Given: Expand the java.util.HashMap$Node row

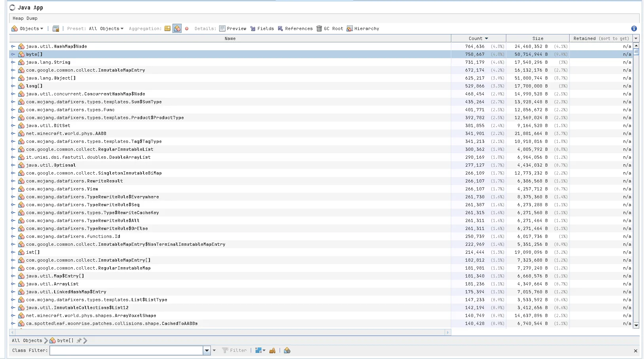Looking at the screenshot, I should point(13,46).
